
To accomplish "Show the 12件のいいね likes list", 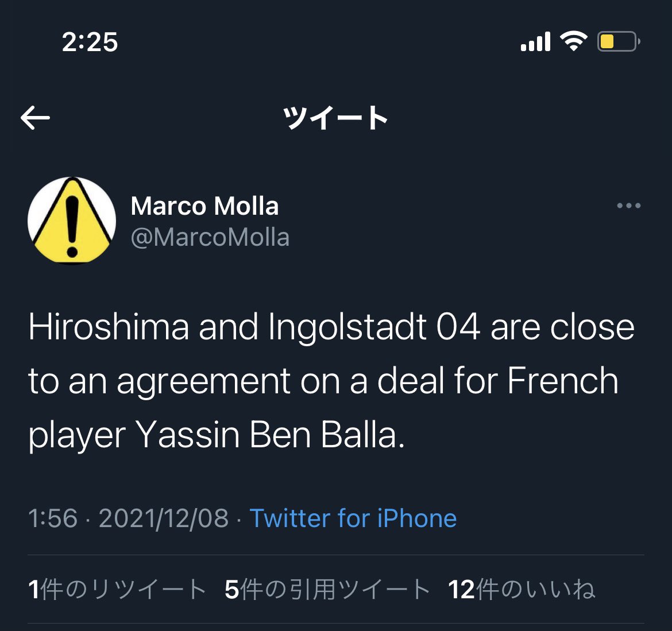I will pyautogui.click(x=522, y=590).
